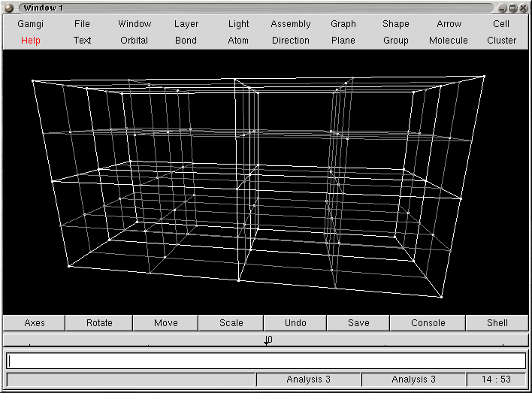The image size is (532, 393).
Task: Open the Layer menu
Action: [x=186, y=24]
